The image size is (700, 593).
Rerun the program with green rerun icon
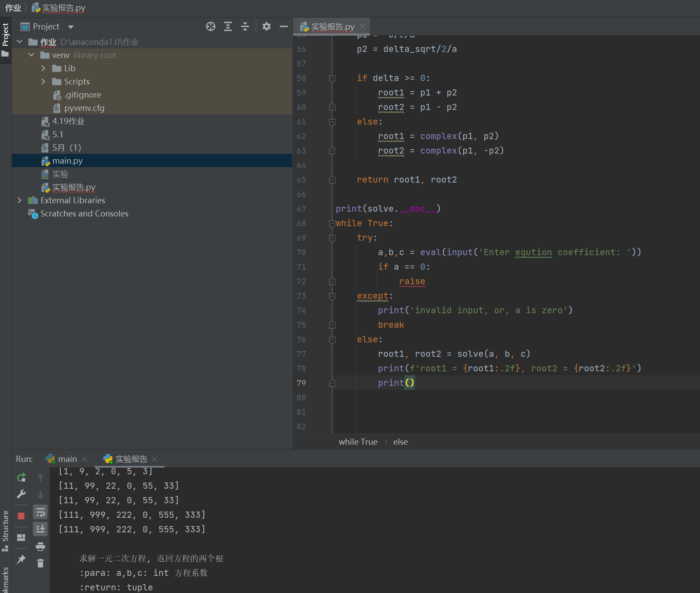tap(21, 477)
